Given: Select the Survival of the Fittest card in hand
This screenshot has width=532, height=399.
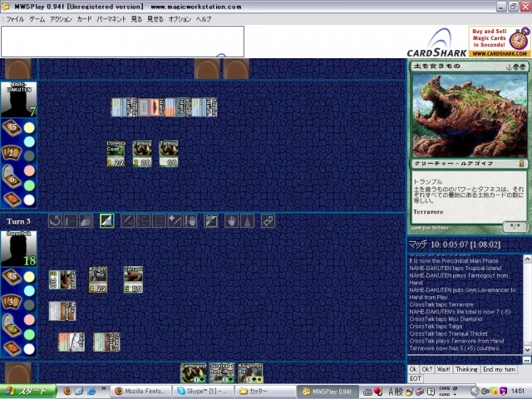Looking at the screenshot, I should click(222, 373).
